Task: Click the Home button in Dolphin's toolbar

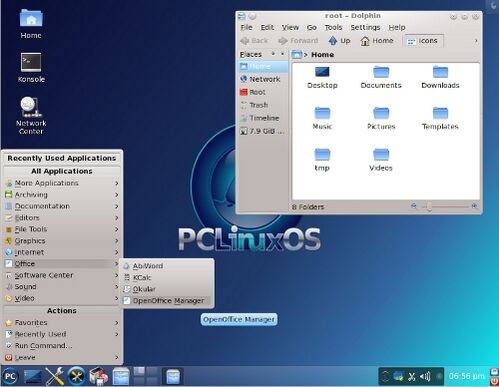Action: click(x=377, y=41)
